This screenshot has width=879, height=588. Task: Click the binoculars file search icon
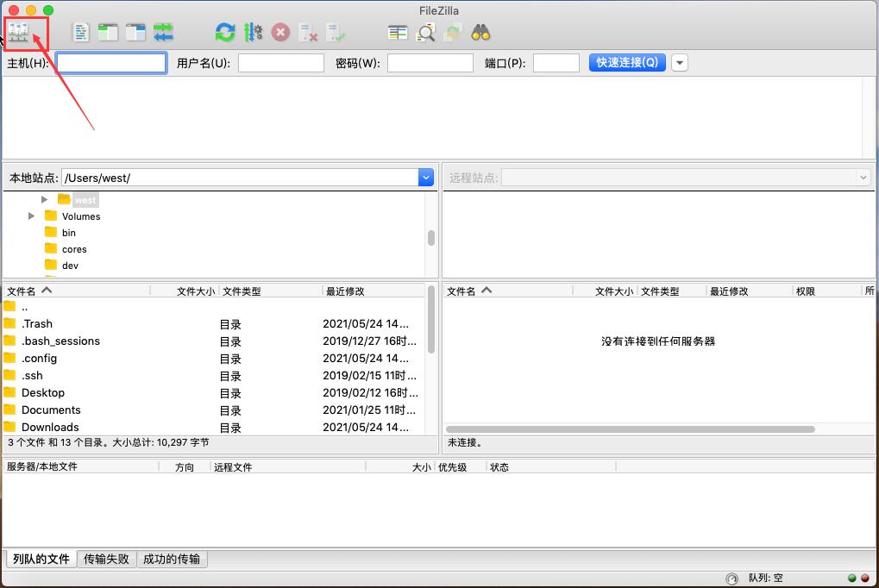(480, 33)
